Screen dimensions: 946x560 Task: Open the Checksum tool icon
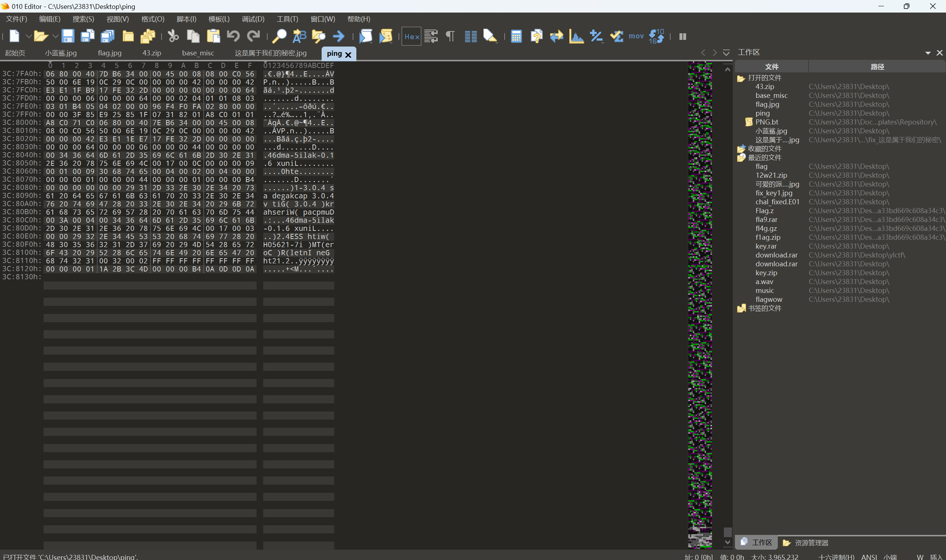616,36
